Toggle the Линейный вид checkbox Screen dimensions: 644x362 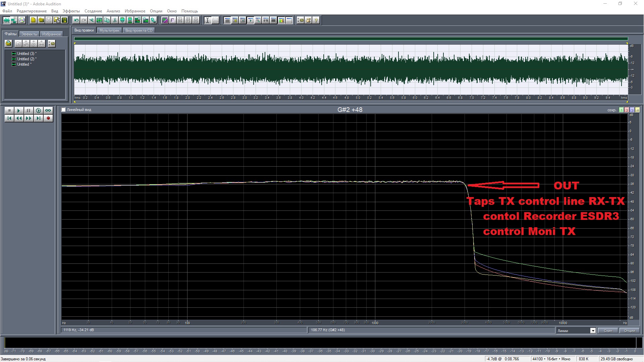(x=63, y=109)
